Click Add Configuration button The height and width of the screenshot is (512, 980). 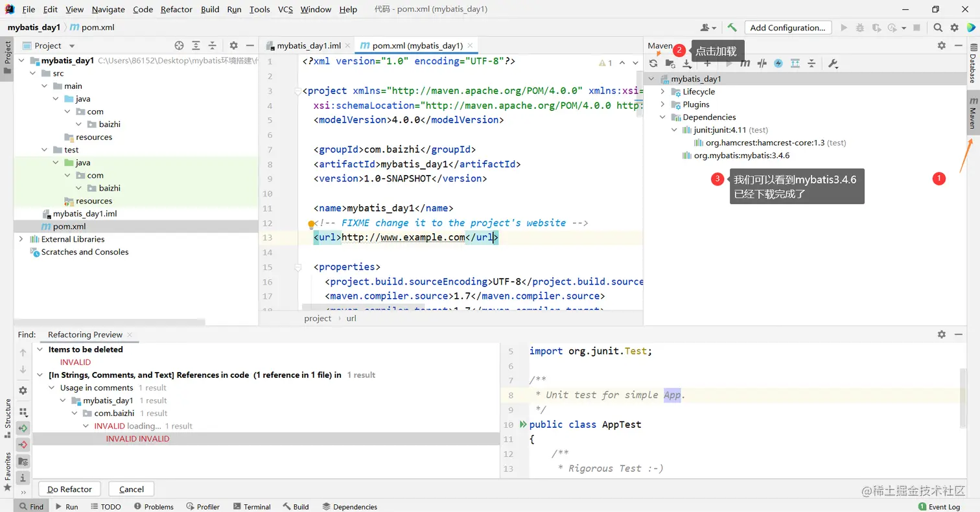pyautogui.click(x=787, y=28)
